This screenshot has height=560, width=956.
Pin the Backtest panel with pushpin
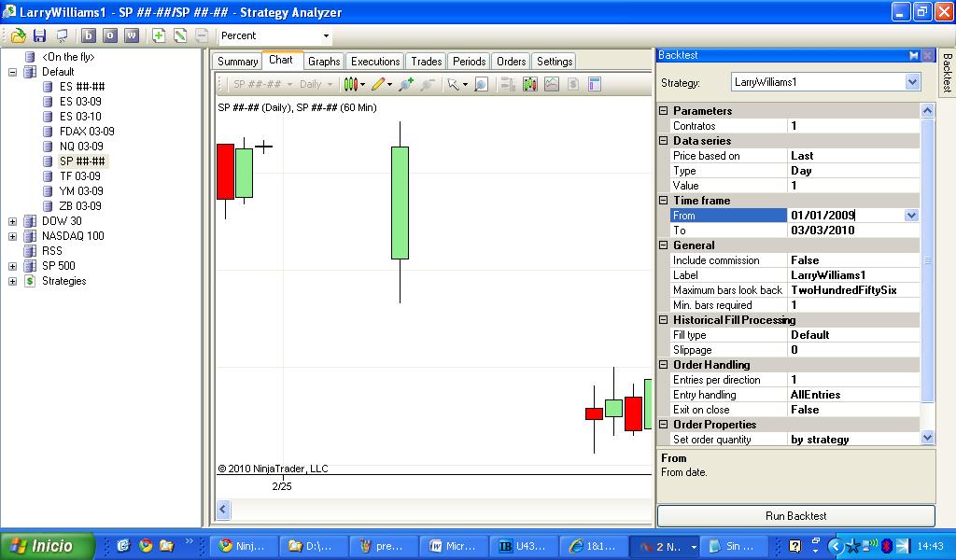tap(913, 55)
